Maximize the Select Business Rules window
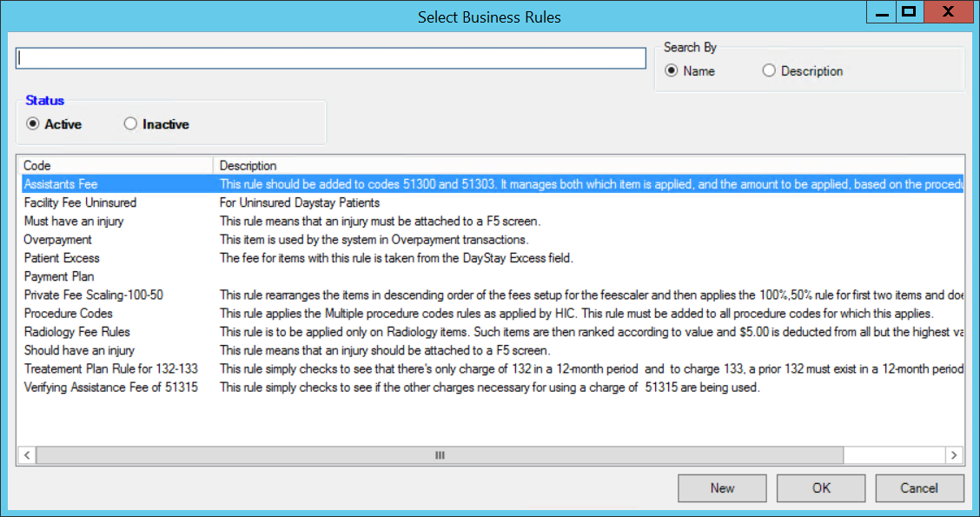The image size is (980, 517). [910, 12]
